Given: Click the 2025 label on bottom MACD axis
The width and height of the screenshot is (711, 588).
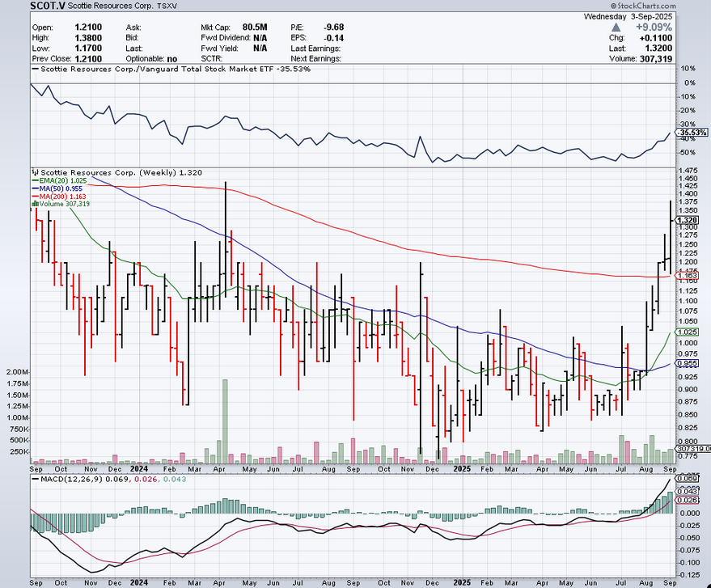Looking at the screenshot, I should click(462, 580).
